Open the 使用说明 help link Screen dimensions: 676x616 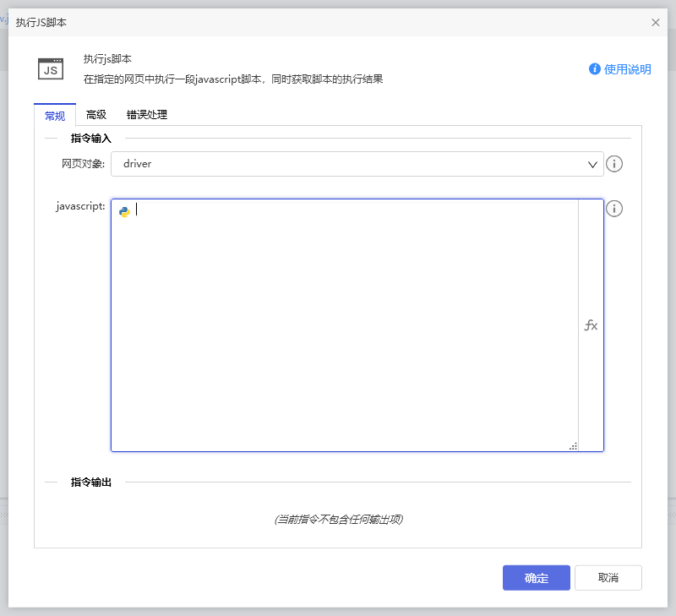(628, 69)
